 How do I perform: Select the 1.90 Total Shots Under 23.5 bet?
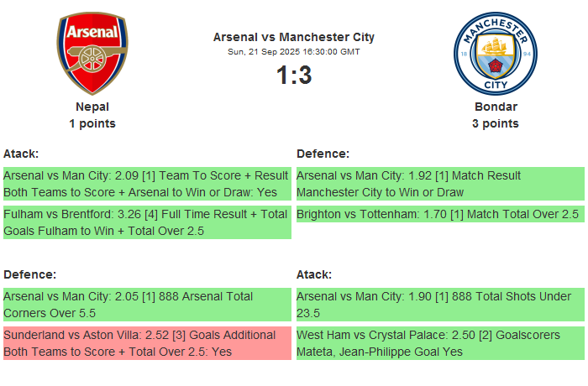click(440, 305)
